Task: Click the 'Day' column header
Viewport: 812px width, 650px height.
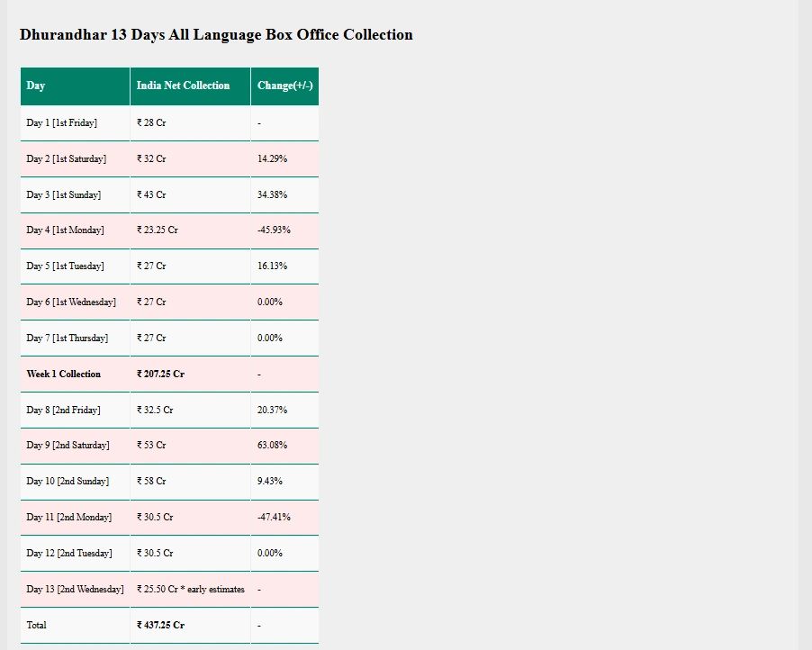Action: pos(36,86)
